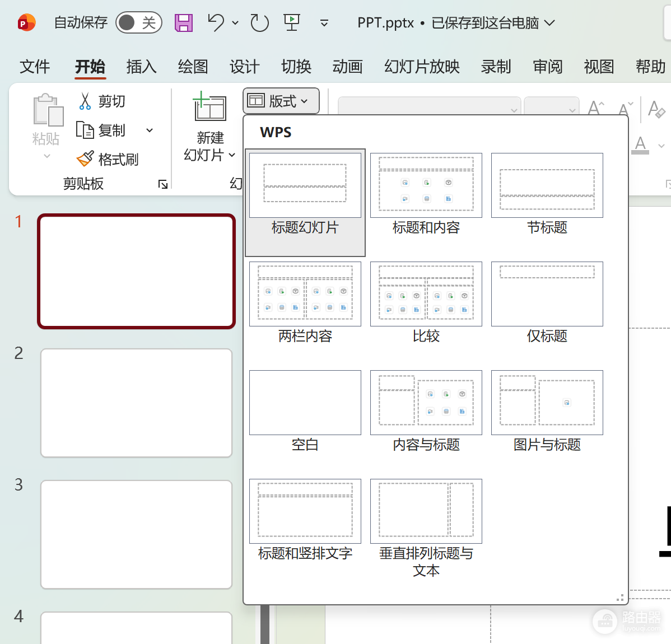Viewport: 671px width, 644px height.
Task: Select the 比较 layout
Action: [x=426, y=303]
